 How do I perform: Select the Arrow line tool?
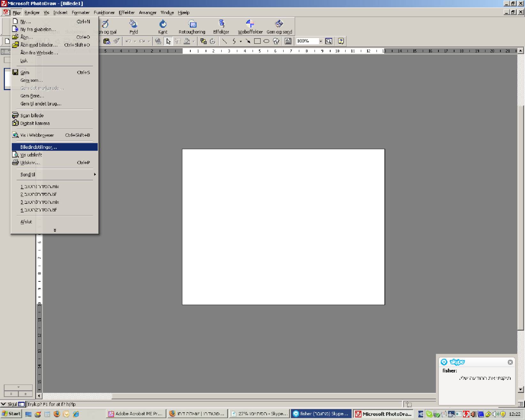[x=248, y=41]
